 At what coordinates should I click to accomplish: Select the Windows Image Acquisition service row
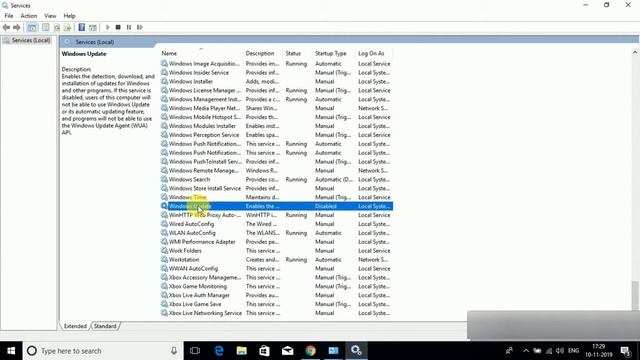click(x=276, y=64)
